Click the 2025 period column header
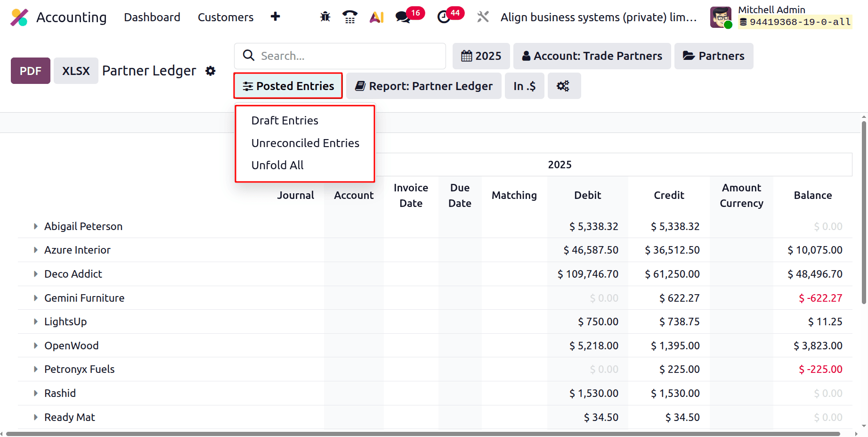The height and width of the screenshot is (437, 868). 560,165
